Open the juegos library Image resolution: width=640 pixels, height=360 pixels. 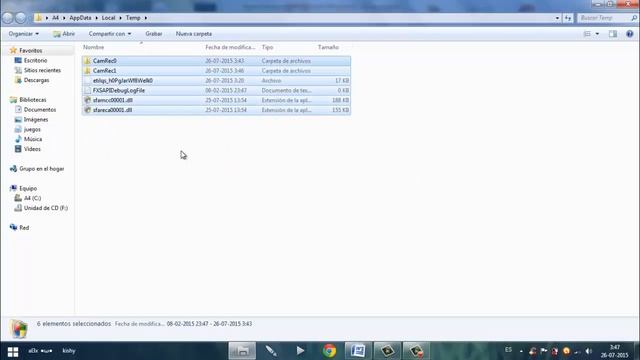(32, 129)
